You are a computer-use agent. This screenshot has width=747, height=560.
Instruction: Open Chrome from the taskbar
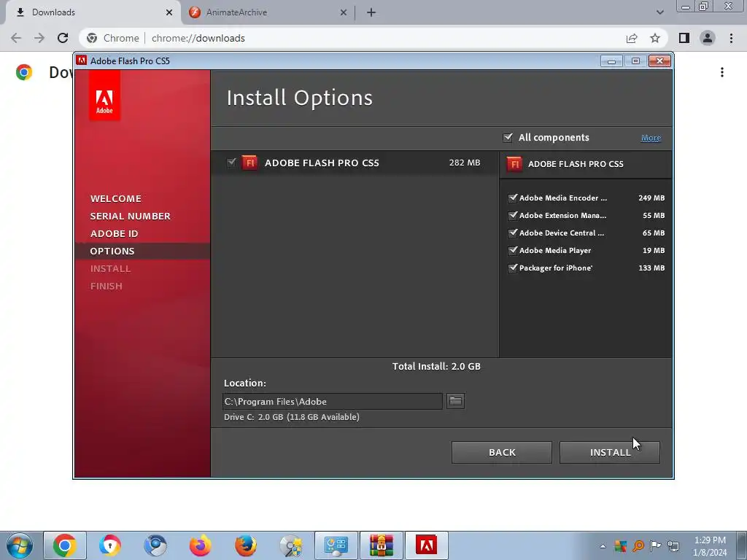pyautogui.click(x=65, y=545)
